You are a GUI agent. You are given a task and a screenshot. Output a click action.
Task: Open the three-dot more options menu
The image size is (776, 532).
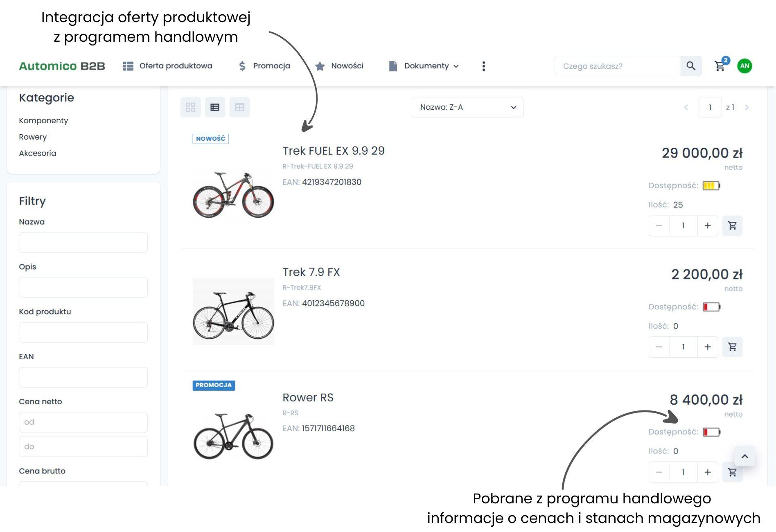pyautogui.click(x=483, y=66)
